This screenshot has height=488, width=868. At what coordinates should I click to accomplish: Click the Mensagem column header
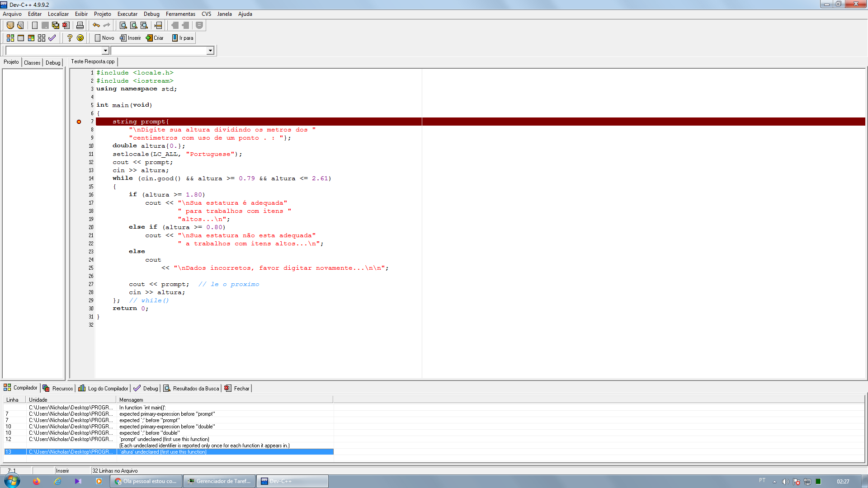pyautogui.click(x=225, y=400)
